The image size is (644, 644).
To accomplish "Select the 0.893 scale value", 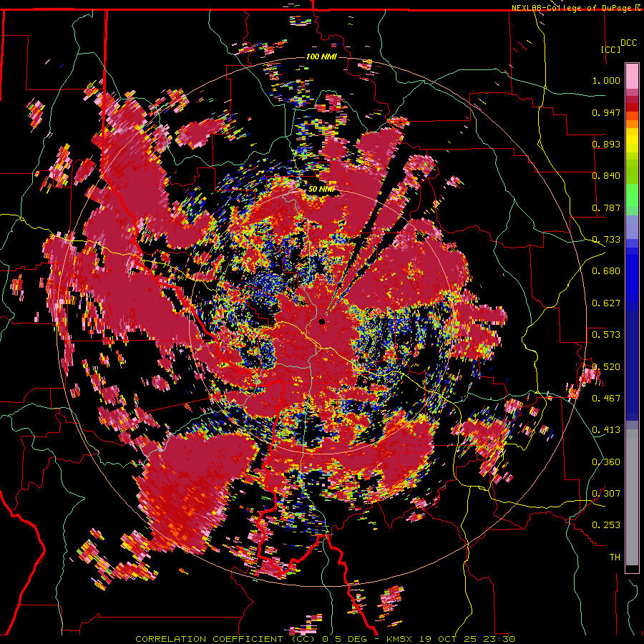I will [606, 144].
